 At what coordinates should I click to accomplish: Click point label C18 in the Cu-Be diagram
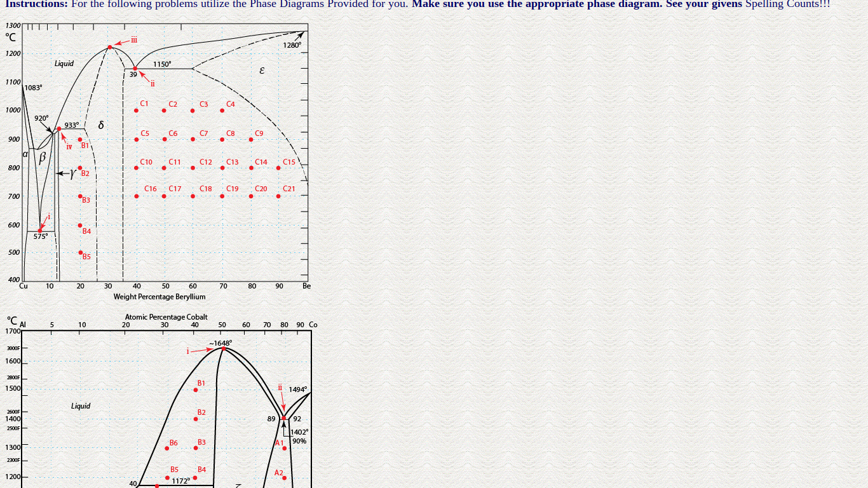point(206,189)
